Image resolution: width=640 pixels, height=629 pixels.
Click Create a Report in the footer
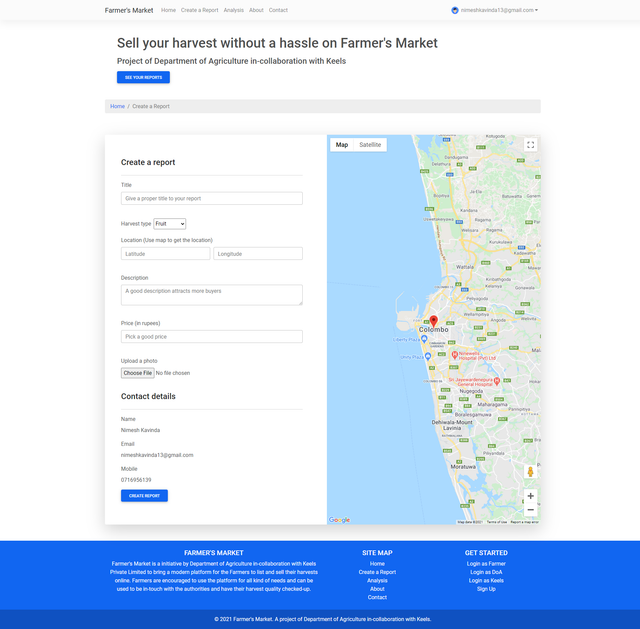tap(377, 572)
